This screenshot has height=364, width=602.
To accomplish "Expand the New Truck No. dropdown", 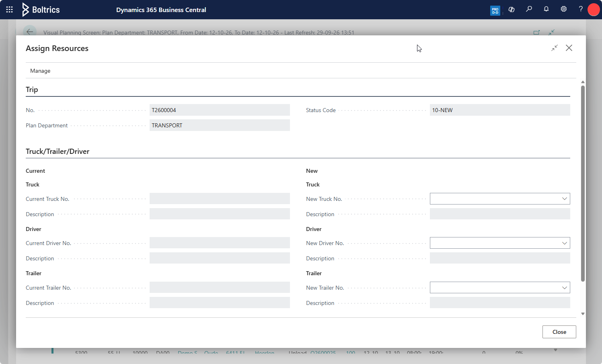I will (565, 199).
